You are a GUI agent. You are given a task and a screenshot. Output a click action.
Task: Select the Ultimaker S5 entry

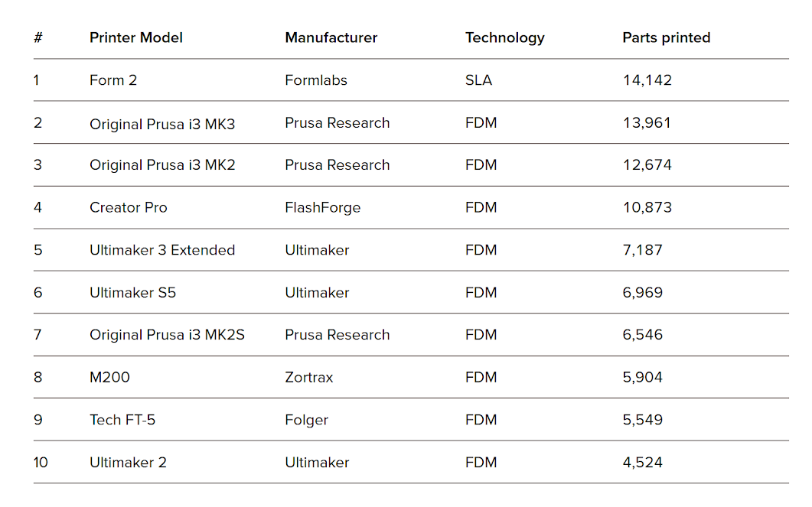[x=132, y=293]
